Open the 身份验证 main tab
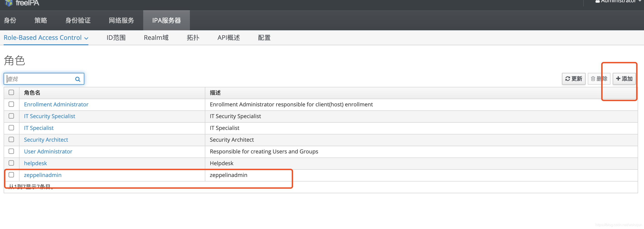 click(78, 20)
